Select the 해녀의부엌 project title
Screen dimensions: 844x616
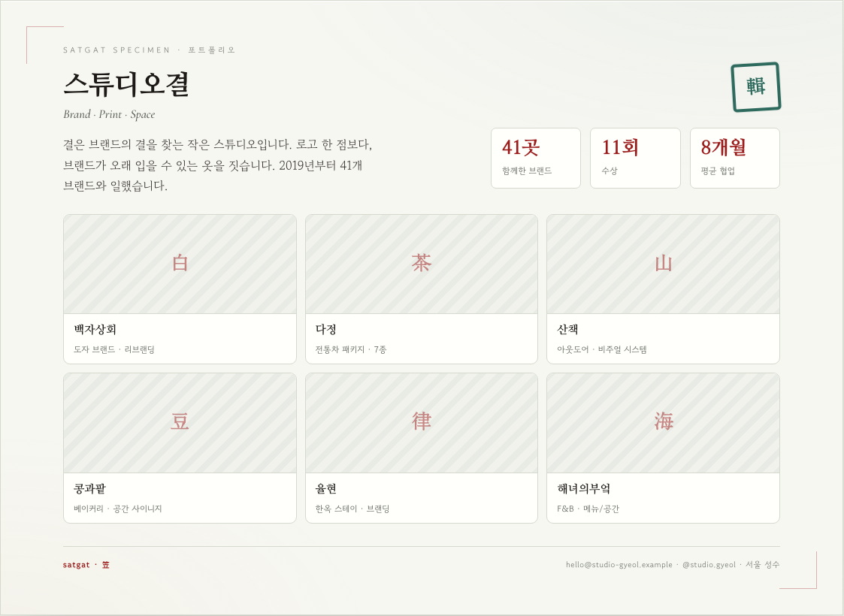pyautogui.click(x=584, y=488)
